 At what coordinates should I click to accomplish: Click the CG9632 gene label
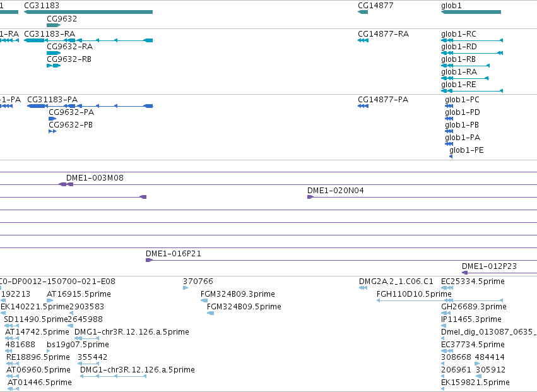click(62, 18)
